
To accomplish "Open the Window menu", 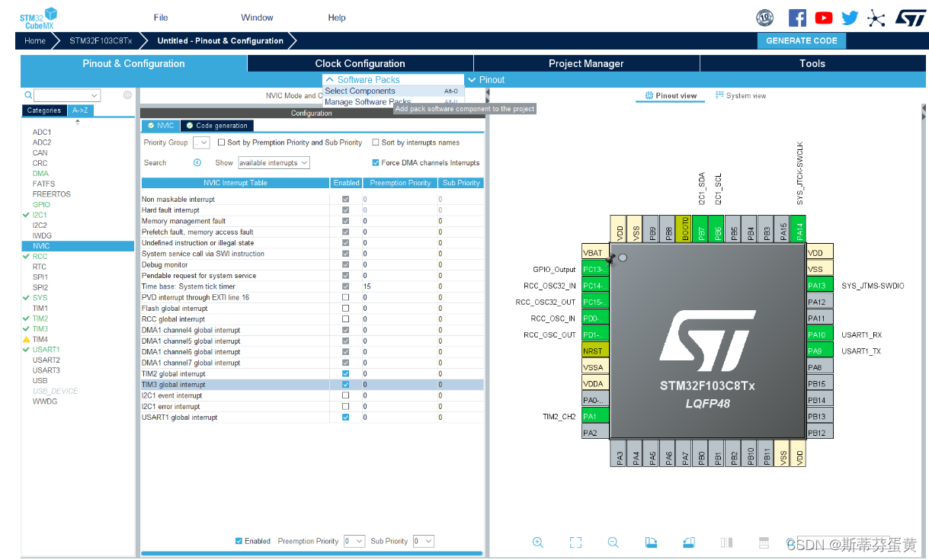I will pos(258,18).
